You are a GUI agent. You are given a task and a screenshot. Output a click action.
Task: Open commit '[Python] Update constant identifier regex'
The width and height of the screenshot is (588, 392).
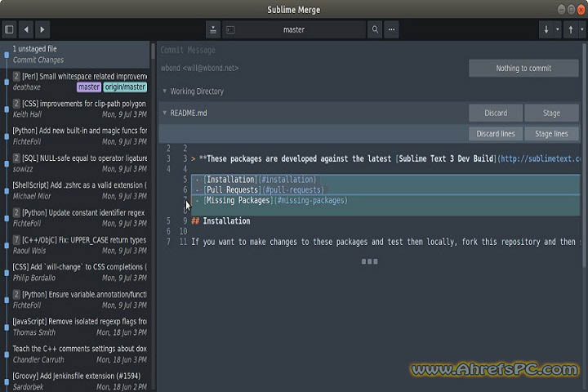click(75, 217)
